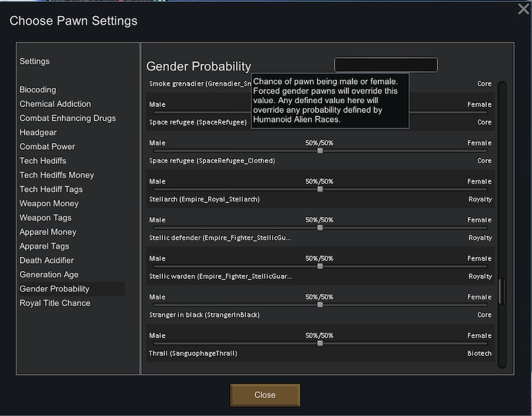Close the Choose Pawn Settings dialog with X
Viewport: 532px width, 416px height.
pyautogui.click(x=523, y=9)
